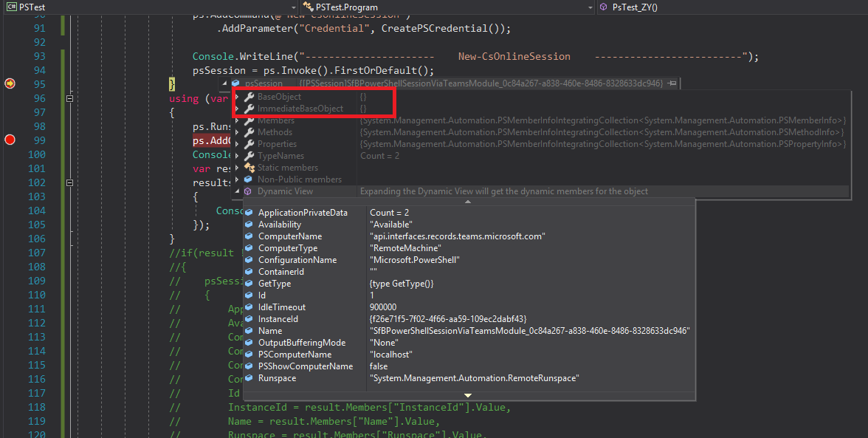The width and height of the screenshot is (868, 438).
Task: Click the Runspace field icon
Action: [249, 378]
